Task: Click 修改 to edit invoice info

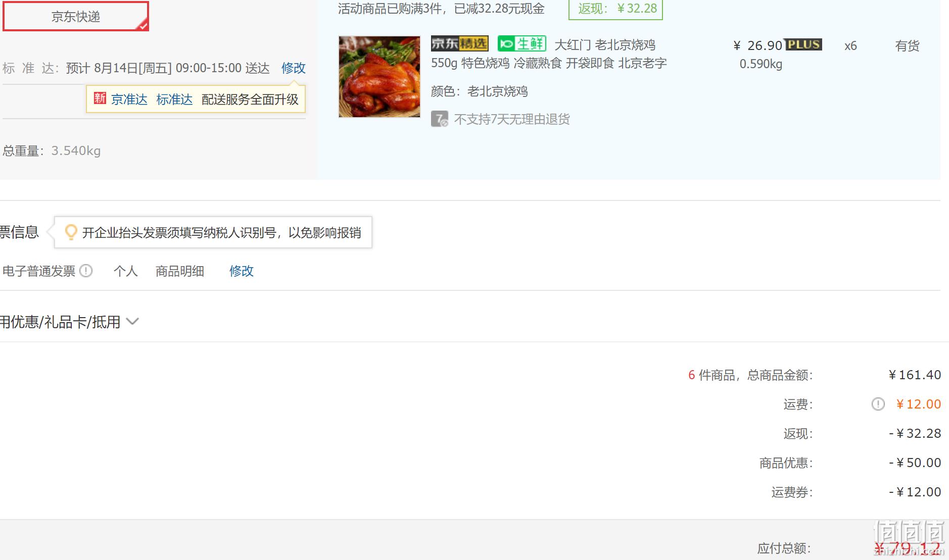Action: pyautogui.click(x=242, y=271)
